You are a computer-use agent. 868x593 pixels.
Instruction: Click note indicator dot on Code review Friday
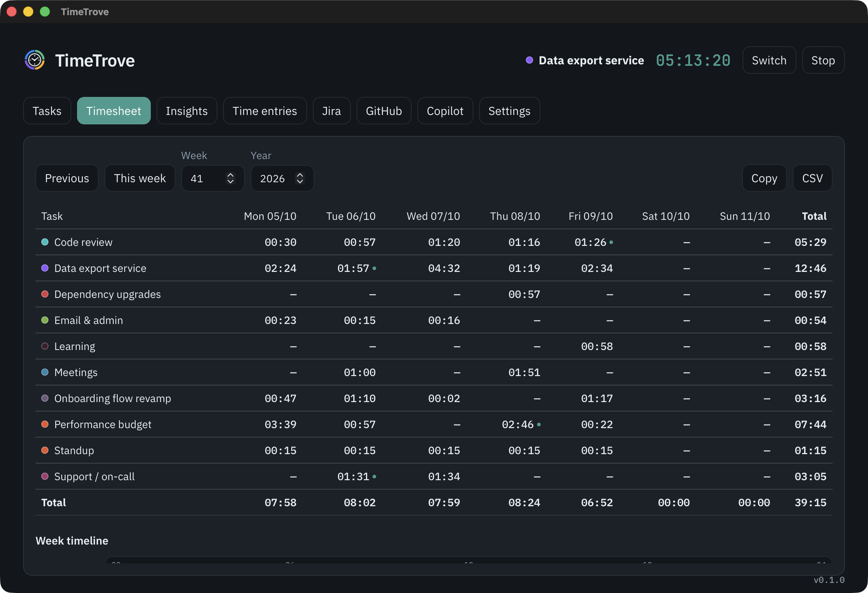point(611,242)
